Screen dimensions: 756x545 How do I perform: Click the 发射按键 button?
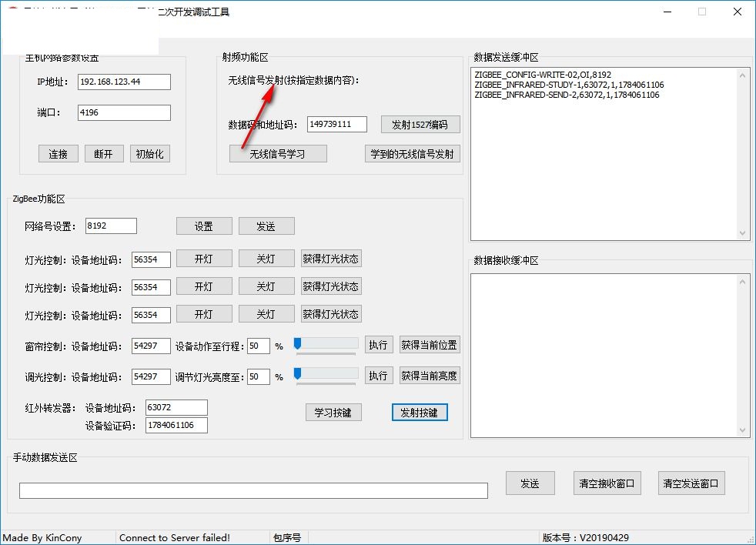[420, 413]
